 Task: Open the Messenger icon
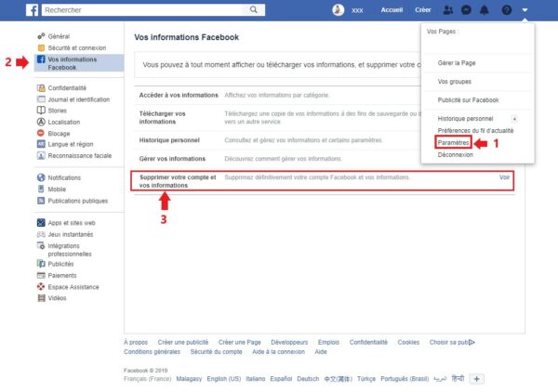[467, 10]
